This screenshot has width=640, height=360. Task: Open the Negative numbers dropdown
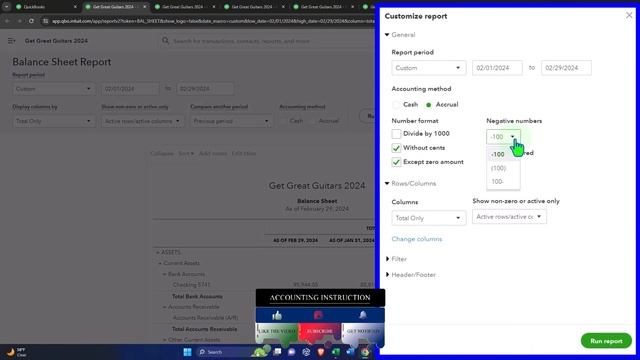pyautogui.click(x=503, y=137)
